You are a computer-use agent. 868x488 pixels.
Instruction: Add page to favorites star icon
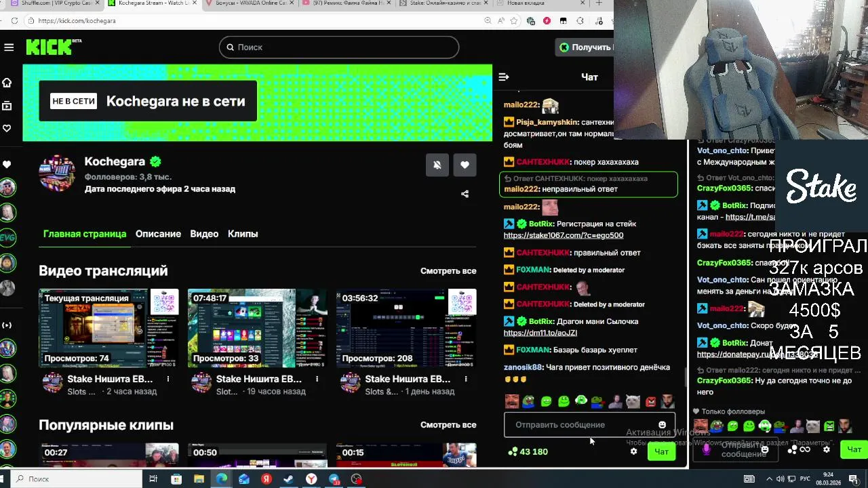514,21
